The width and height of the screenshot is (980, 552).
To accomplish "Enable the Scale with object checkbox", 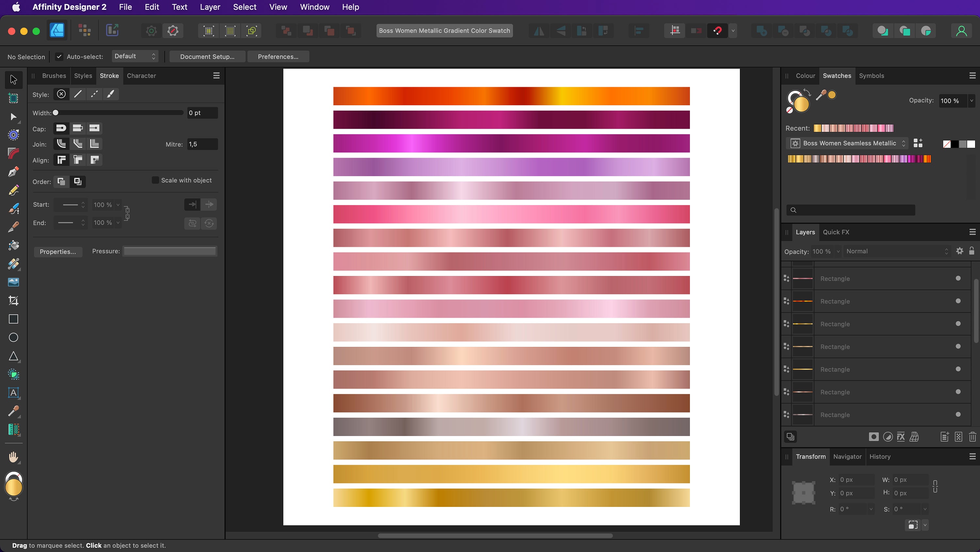I will coord(155,180).
